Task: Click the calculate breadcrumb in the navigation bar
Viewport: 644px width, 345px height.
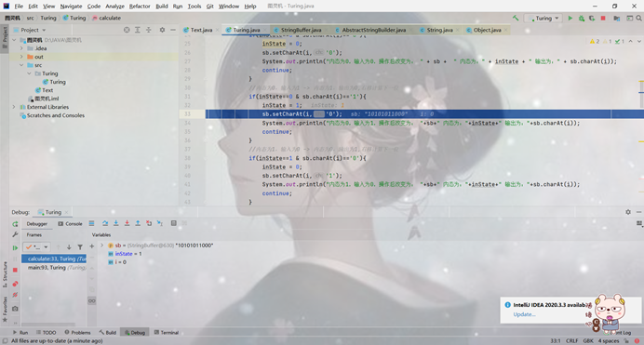Action: (x=107, y=18)
